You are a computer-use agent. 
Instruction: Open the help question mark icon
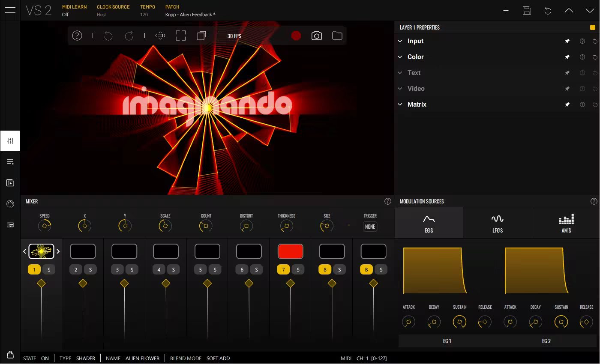[77, 36]
